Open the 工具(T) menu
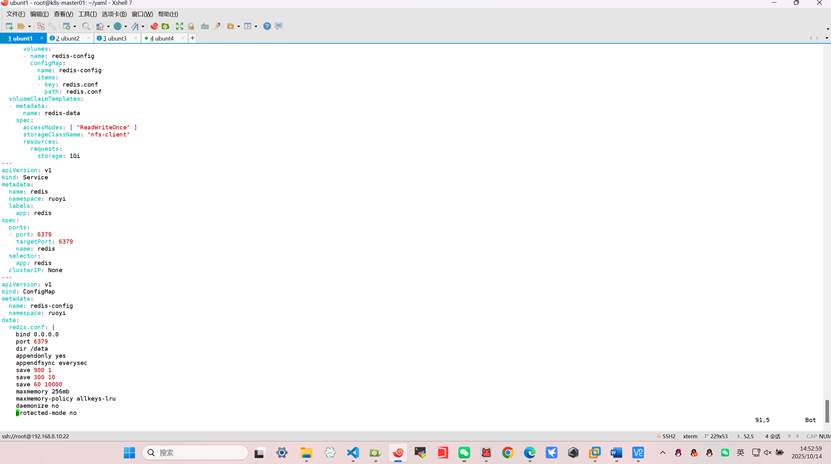 (87, 14)
